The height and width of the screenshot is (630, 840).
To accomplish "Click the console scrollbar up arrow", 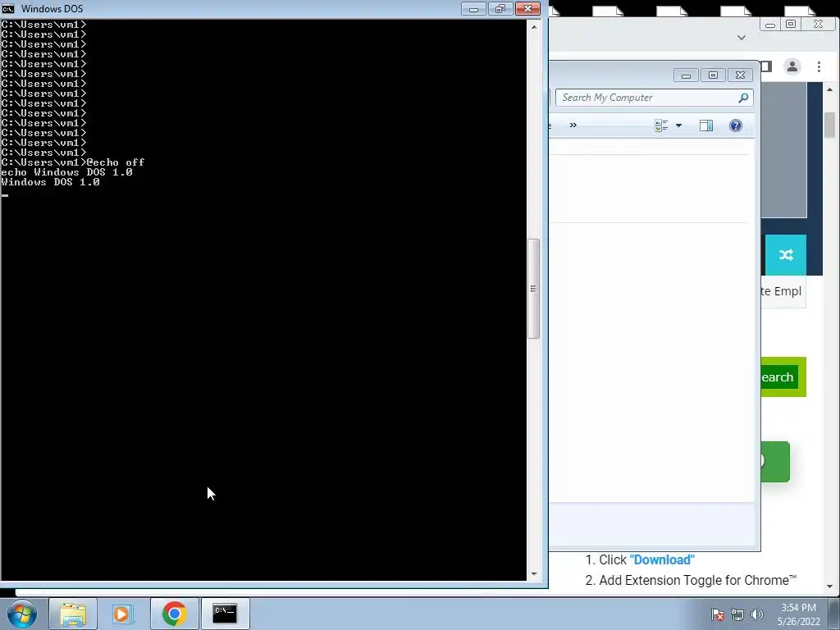I will (533, 26).
